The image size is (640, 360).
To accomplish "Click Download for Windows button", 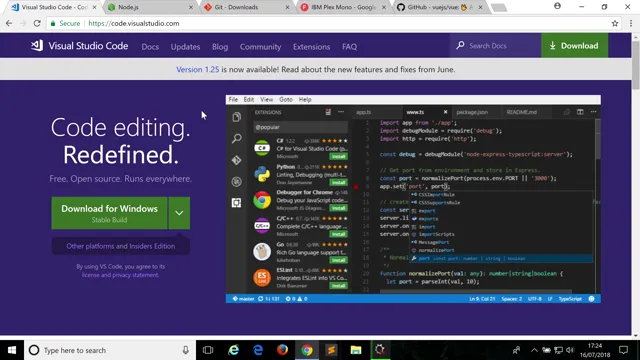I will [109, 213].
